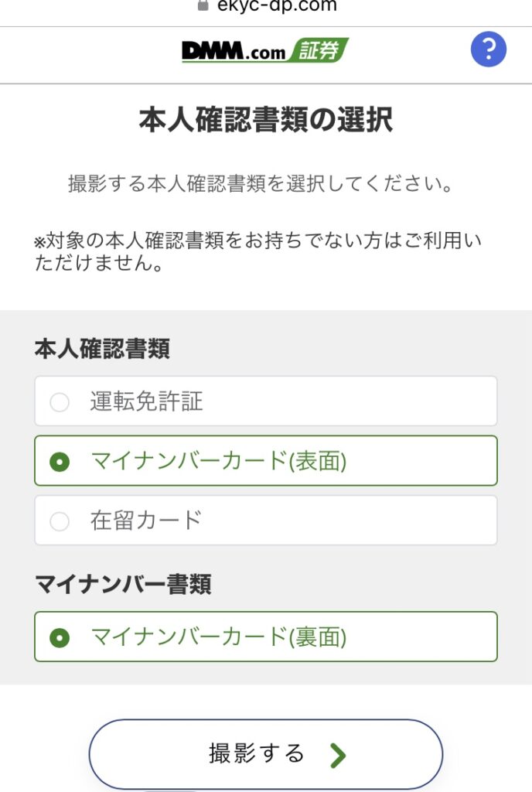Click the 本人確認書類の選択 page title

(266, 120)
